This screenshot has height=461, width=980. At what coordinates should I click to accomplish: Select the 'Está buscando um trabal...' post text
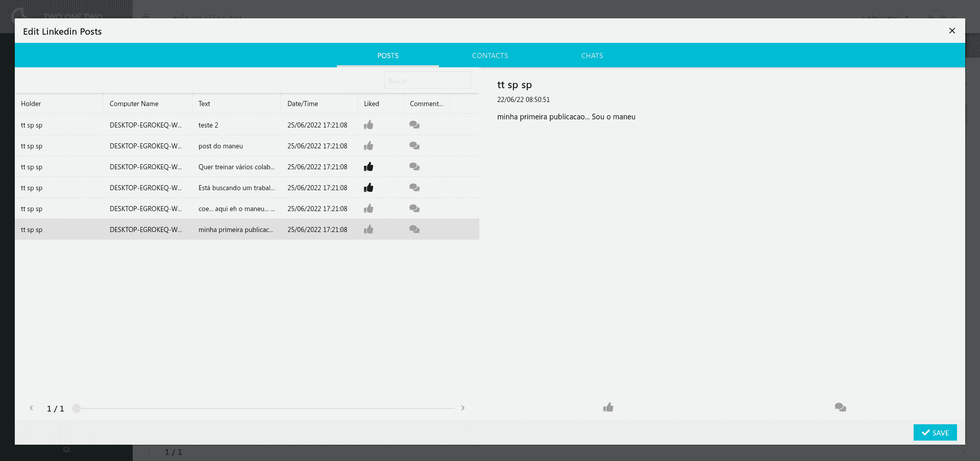pos(236,188)
